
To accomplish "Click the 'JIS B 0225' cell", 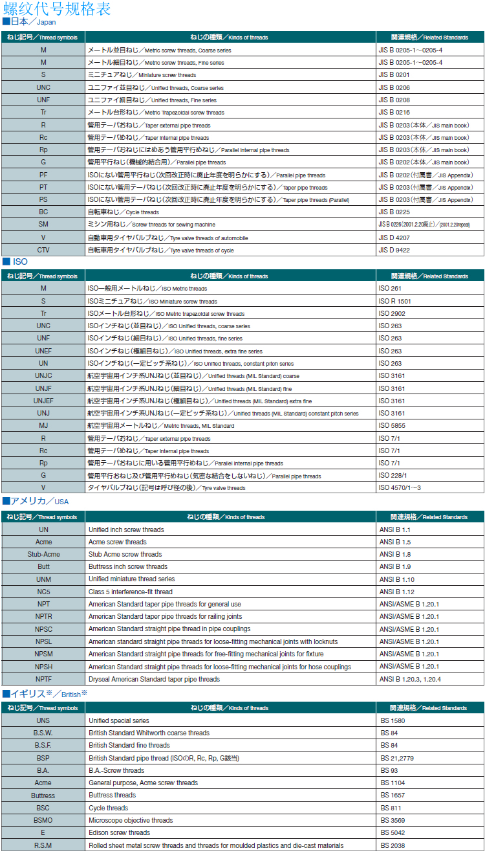I will (x=430, y=212).
